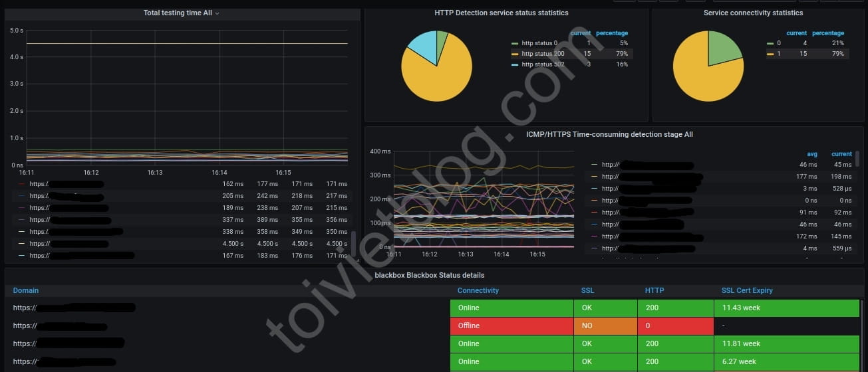Click the red HTTP 0 status cell

(x=675, y=325)
